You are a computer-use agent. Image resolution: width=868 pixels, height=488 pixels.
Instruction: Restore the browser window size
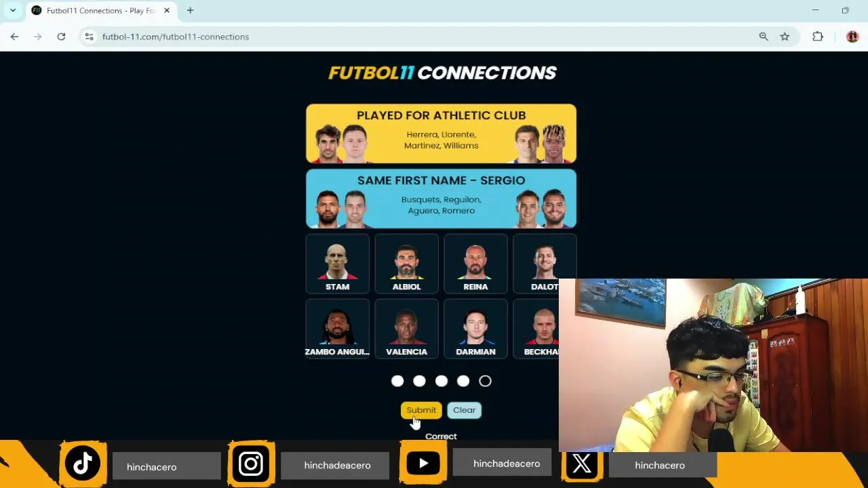pos(845,10)
